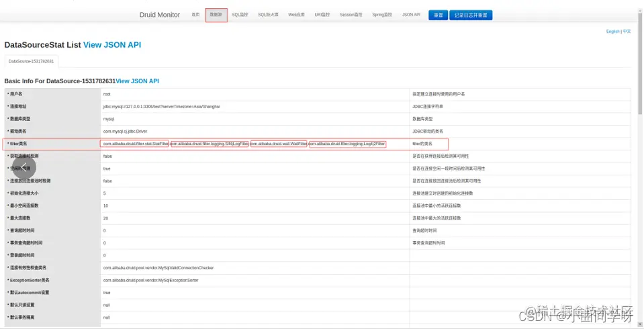The width and height of the screenshot is (644, 329).
Task: Click the blue 重置 button
Action: click(x=439, y=15)
